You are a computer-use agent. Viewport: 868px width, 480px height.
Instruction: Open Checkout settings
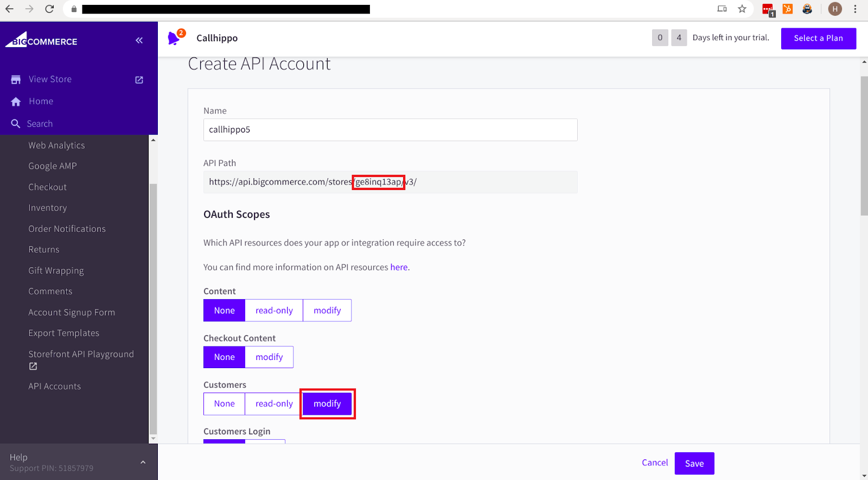point(48,187)
